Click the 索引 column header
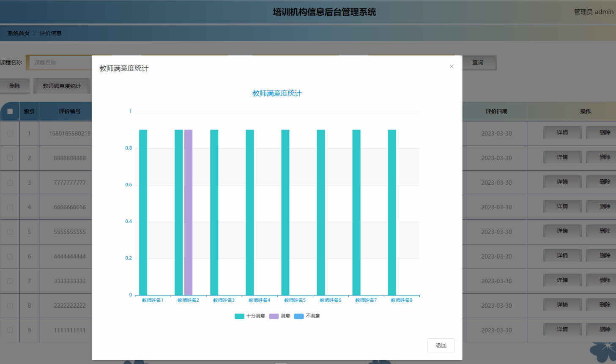 click(29, 112)
